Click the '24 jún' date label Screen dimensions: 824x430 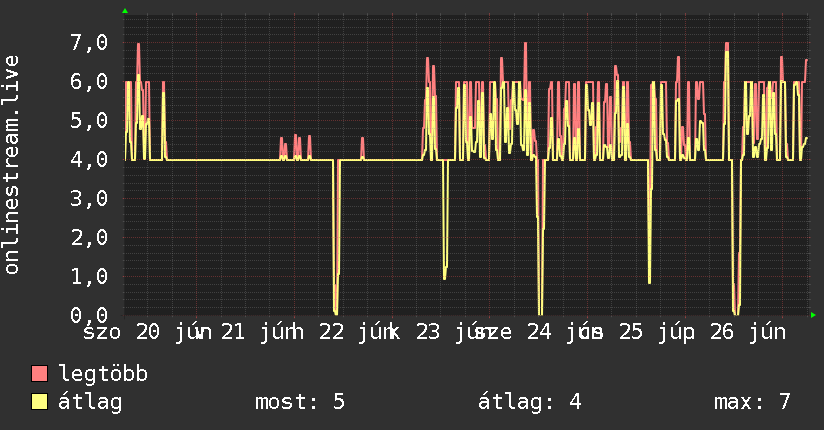point(564,332)
